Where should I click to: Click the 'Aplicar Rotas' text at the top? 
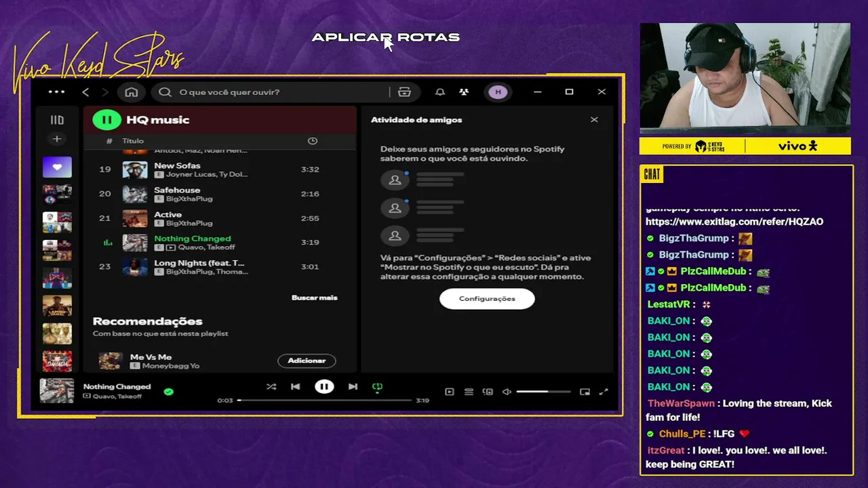(386, 37)
